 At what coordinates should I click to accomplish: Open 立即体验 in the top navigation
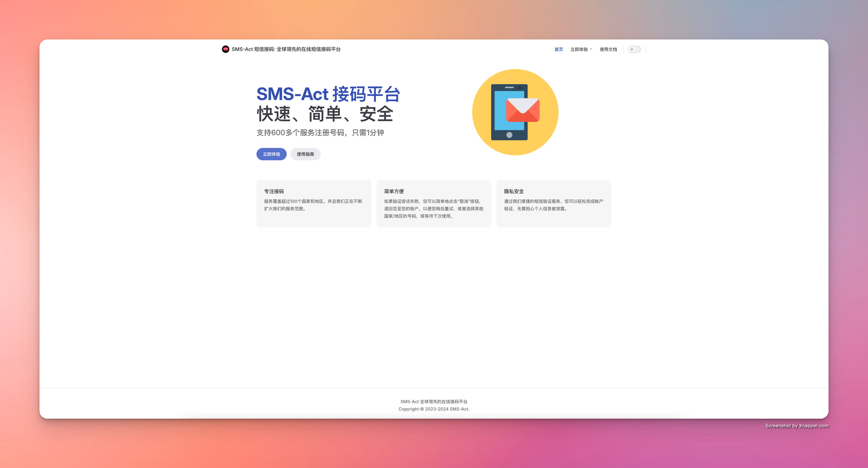pyautogui.click(x=581, y=50)
